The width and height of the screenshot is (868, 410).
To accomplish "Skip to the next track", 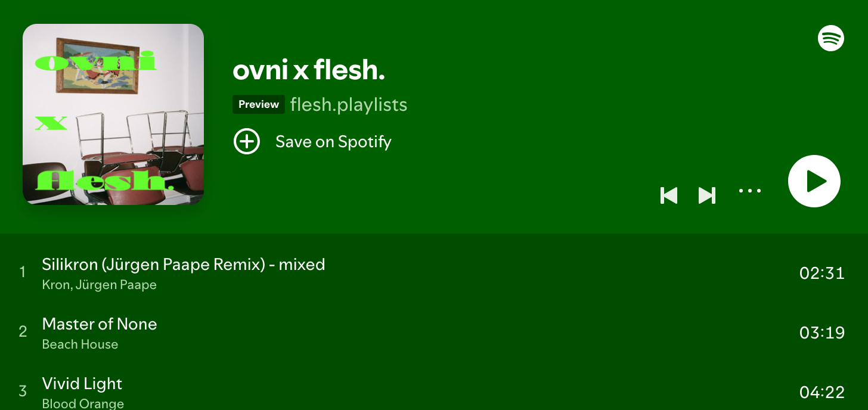I will pos(706,195).
